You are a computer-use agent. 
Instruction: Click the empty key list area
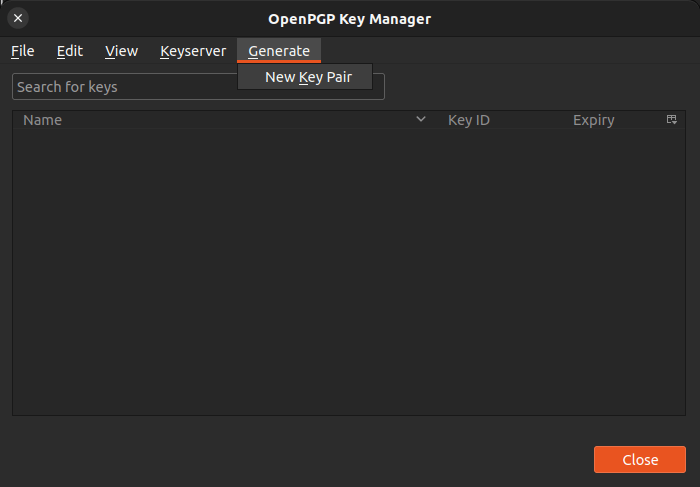pyautogui.click(x=350, y=270)
